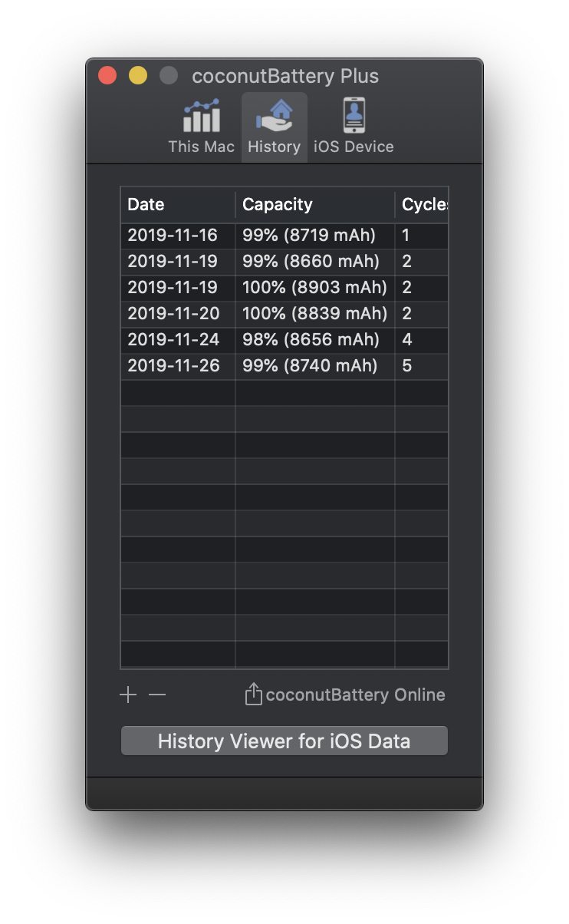569x924 pixels.
Task: Sort by the Capacity column header
Action: click(x=315, y=205)
